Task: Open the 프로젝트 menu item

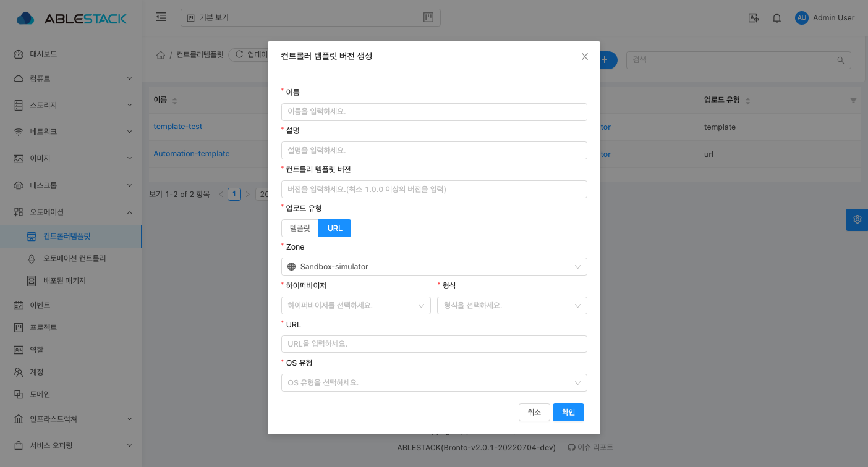Action: 71,327
